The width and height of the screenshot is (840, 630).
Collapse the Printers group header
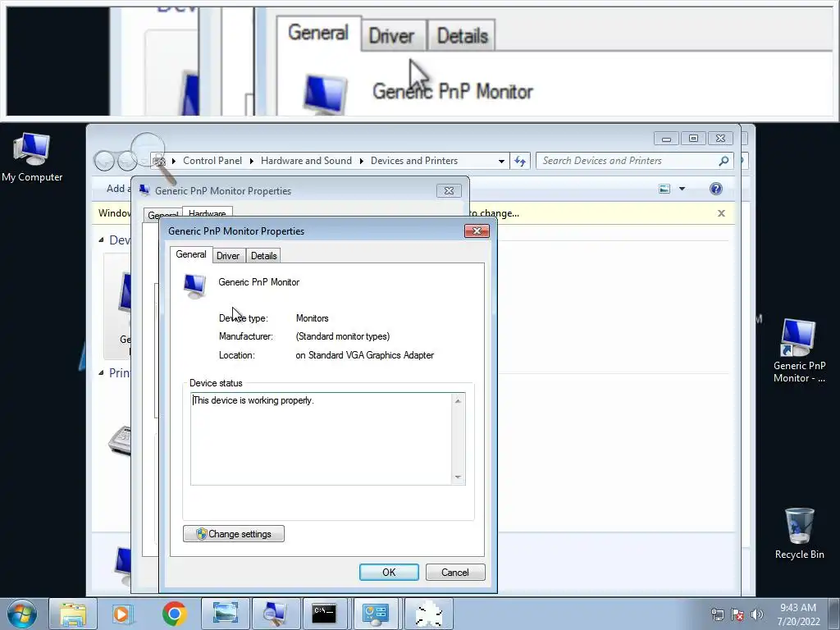(101, 373)
